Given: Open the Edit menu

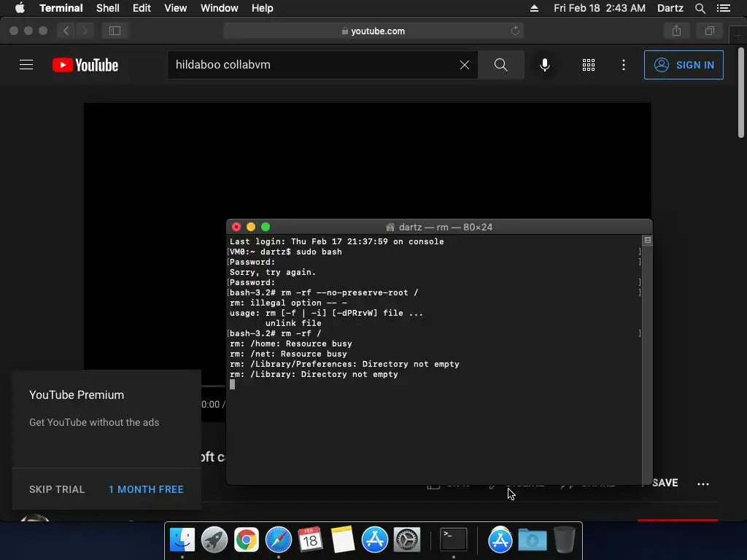Looking at the screenshot, I should [x=142, y=8].
